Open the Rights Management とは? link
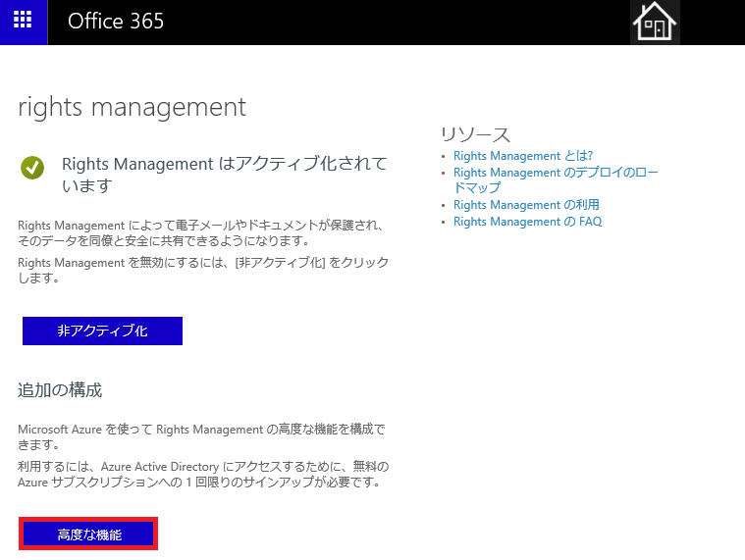This screenshot has width=745, height=560. (523, 156)
